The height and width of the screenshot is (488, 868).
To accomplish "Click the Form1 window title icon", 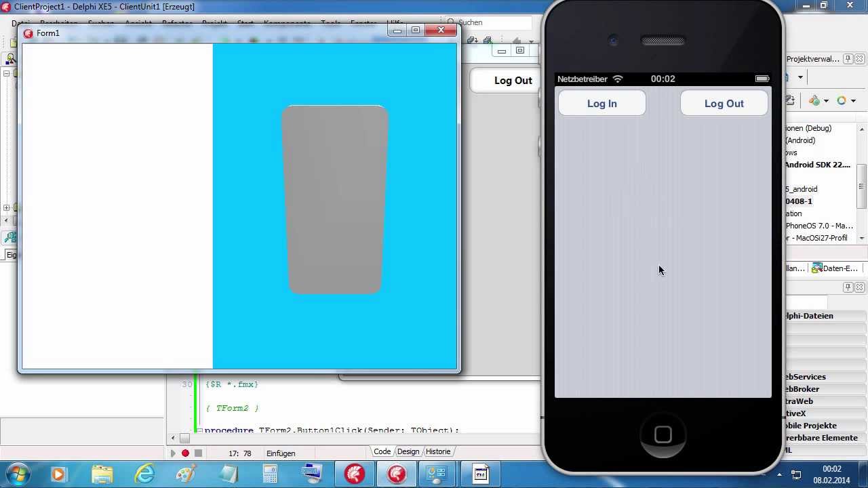I will [x=28, y=33].
